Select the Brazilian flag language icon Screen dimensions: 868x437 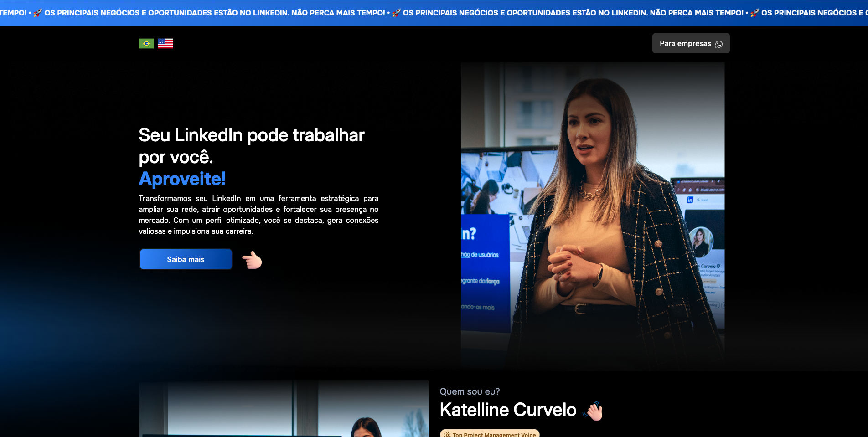pyautogui.click(x=146, y=43)
